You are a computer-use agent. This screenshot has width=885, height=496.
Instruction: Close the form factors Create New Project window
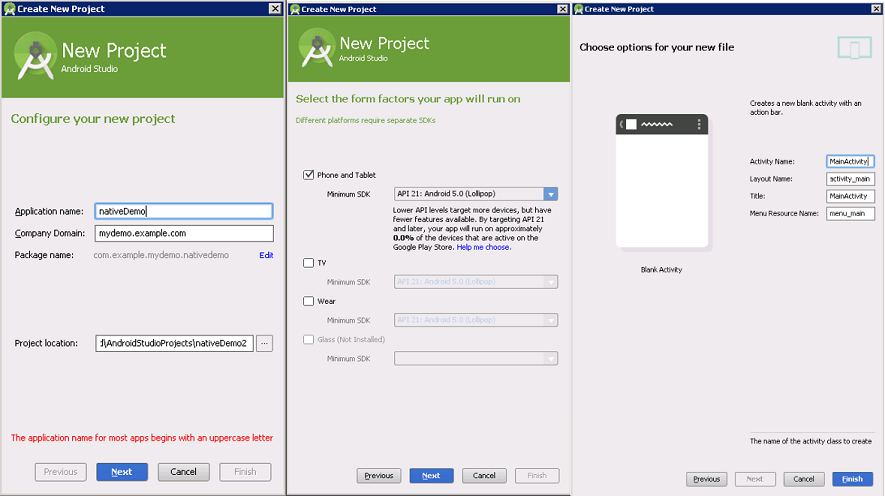pyautogui.click(x=563, y=9)
